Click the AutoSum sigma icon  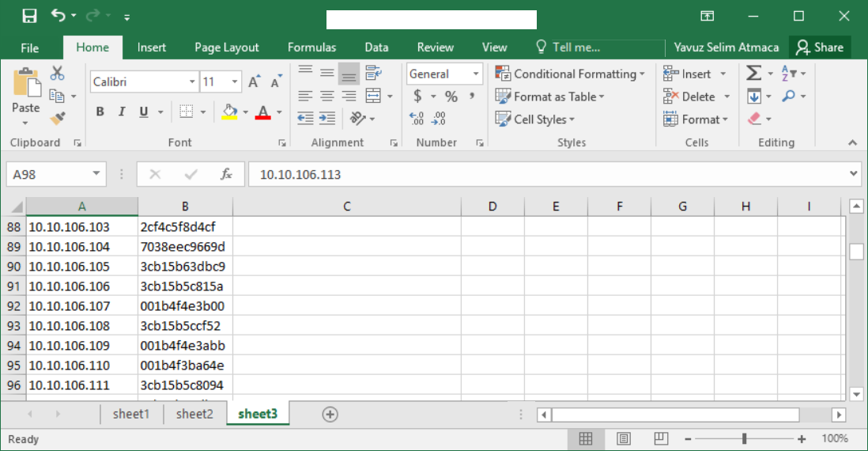[754, 73]
